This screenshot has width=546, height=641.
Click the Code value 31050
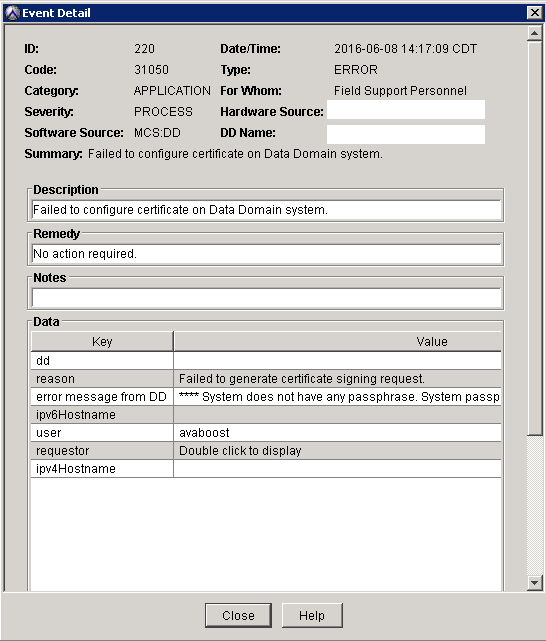(x=151, y=69)
